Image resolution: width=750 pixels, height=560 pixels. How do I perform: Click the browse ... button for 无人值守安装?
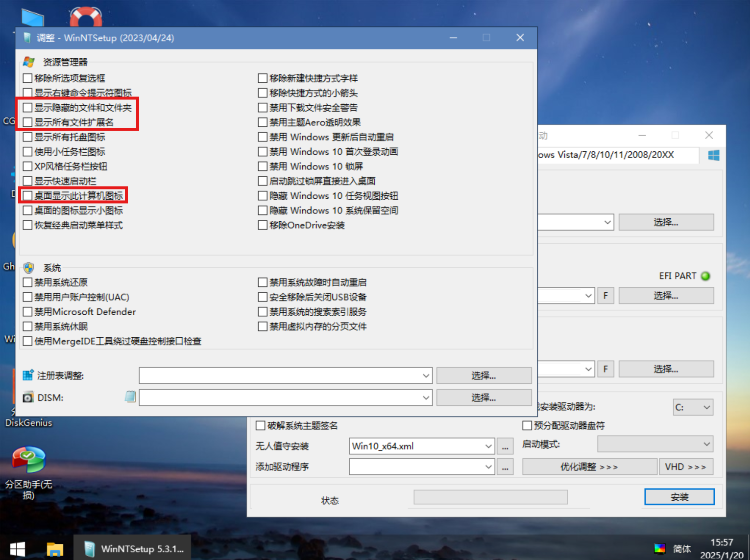[505, 446]
